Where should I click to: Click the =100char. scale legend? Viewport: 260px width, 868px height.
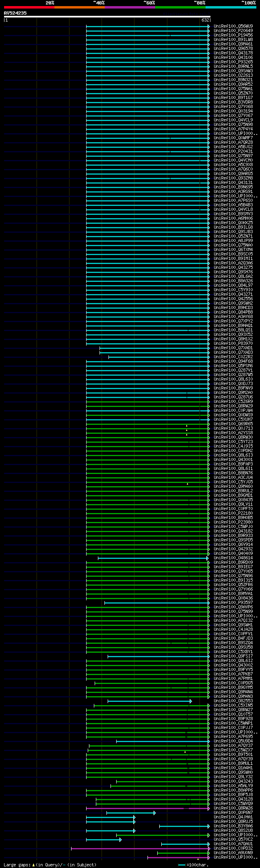(x=194, y=865)
